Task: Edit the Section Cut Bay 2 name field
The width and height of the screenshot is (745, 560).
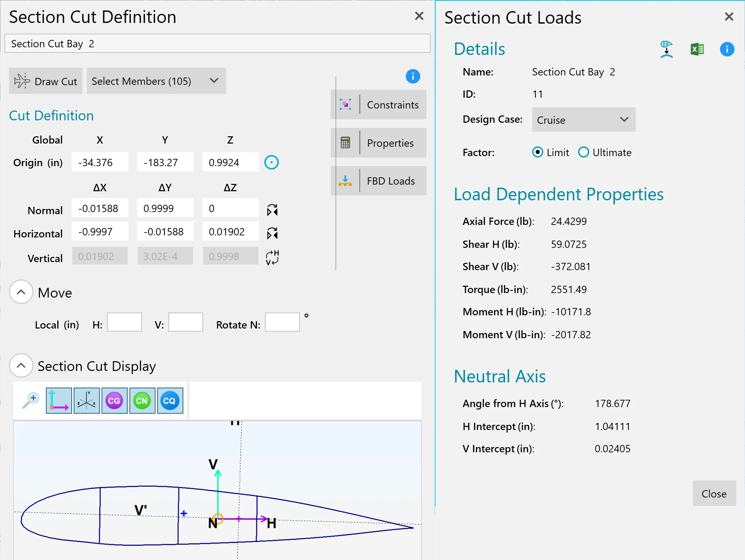Action: click(218, 43)
